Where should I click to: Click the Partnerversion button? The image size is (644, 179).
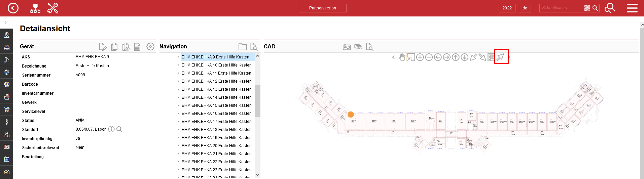(322, 8)
